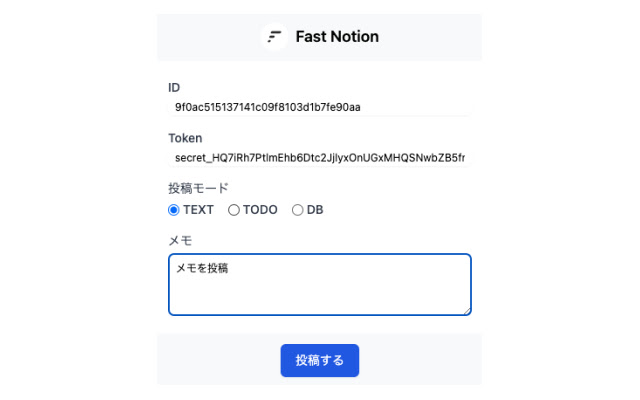Click the Token field label
Image resolution: width=640 pixels, height=400 pixels.
pyautogui.click(x=185, y=138)
